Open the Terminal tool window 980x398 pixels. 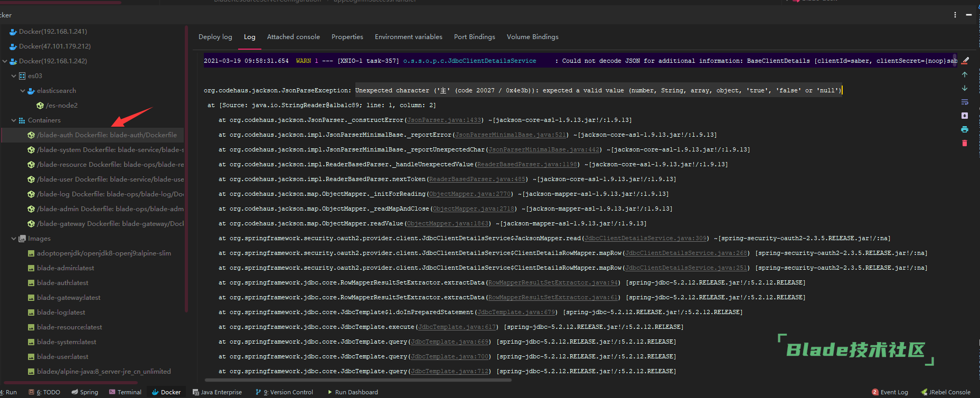(x=125, y=392)
